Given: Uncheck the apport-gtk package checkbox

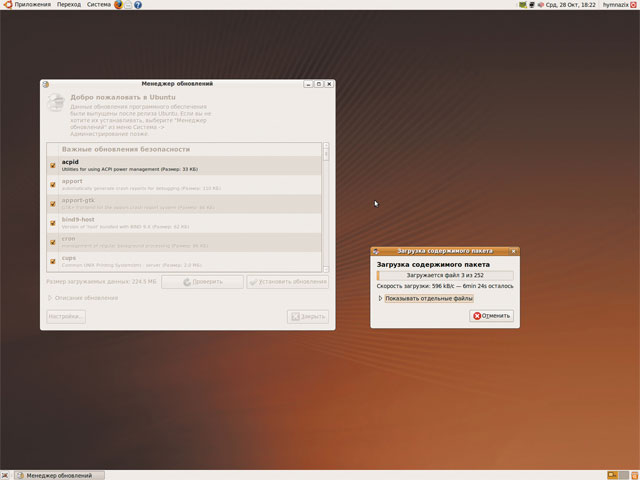Looking at the screenshot, I should 53,204.
